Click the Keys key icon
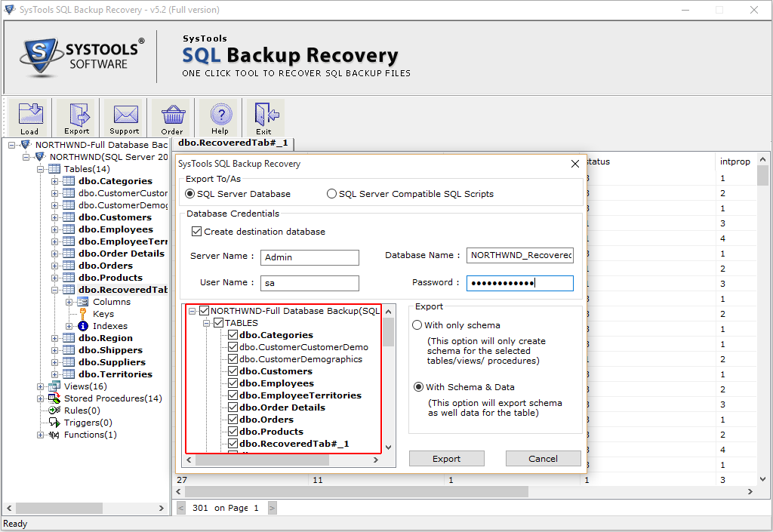The width and height of the screenshot is (773, 532). [x=83, y=314]
